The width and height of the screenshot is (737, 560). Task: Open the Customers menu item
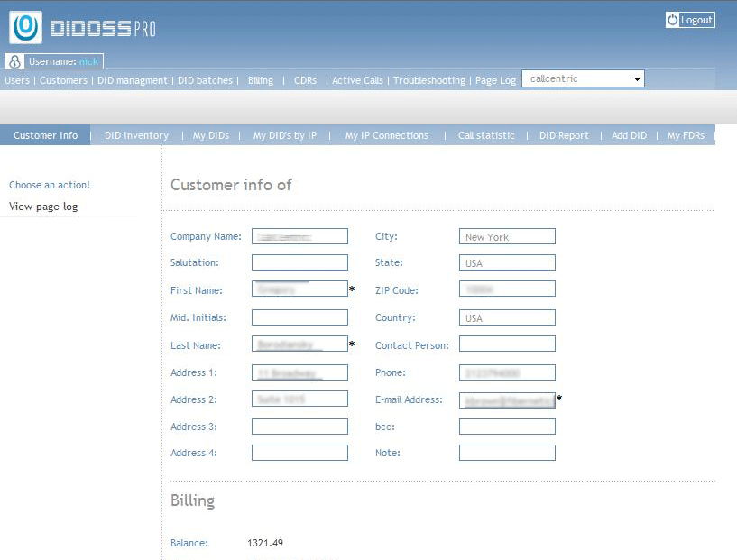(63, 80)
